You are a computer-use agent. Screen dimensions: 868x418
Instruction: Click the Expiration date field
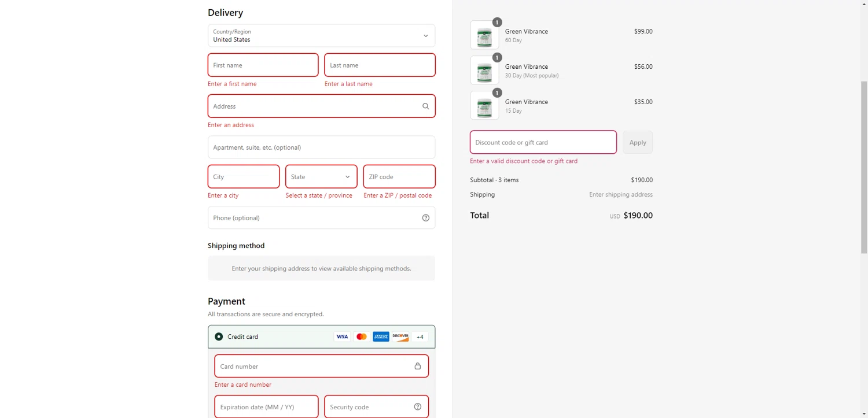(x=267, y=407)
